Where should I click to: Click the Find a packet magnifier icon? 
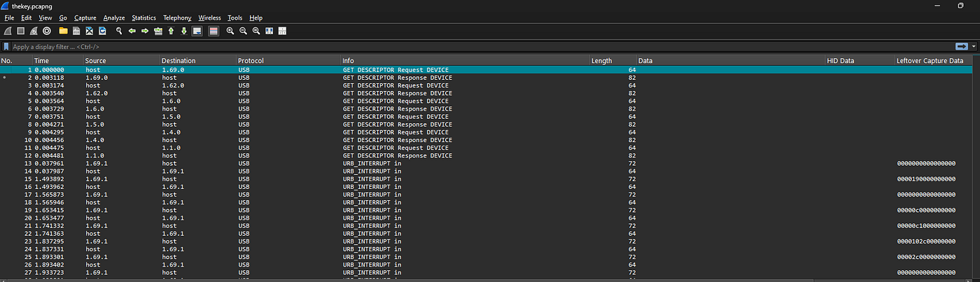[119, 31]
